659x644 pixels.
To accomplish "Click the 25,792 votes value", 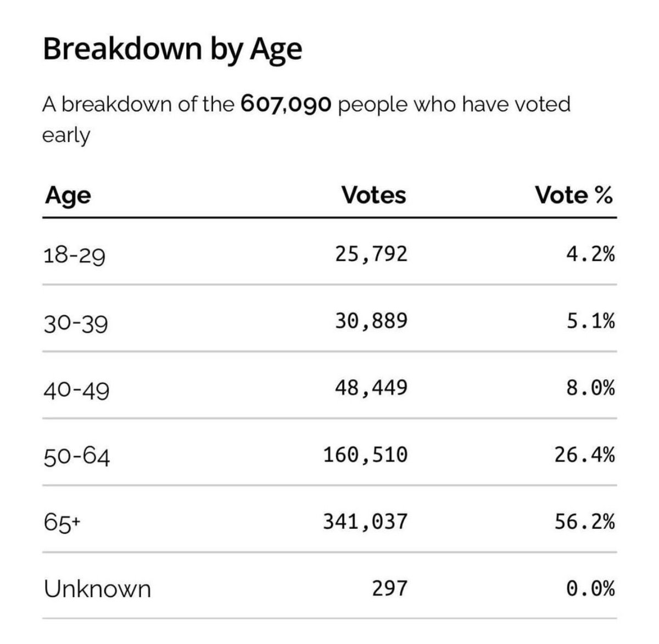I will click(x=372, y=254).
